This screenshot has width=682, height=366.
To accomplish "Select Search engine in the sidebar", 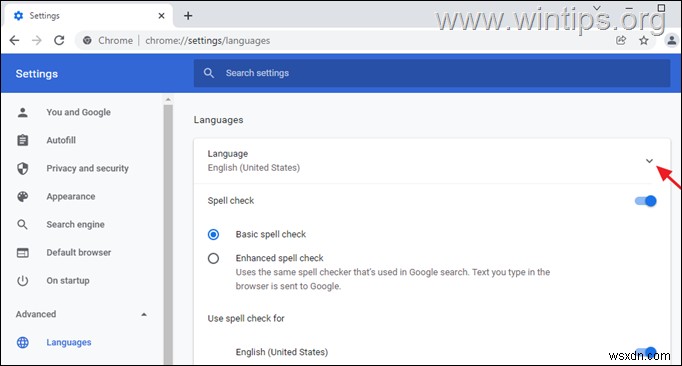I will pos(76,225).
